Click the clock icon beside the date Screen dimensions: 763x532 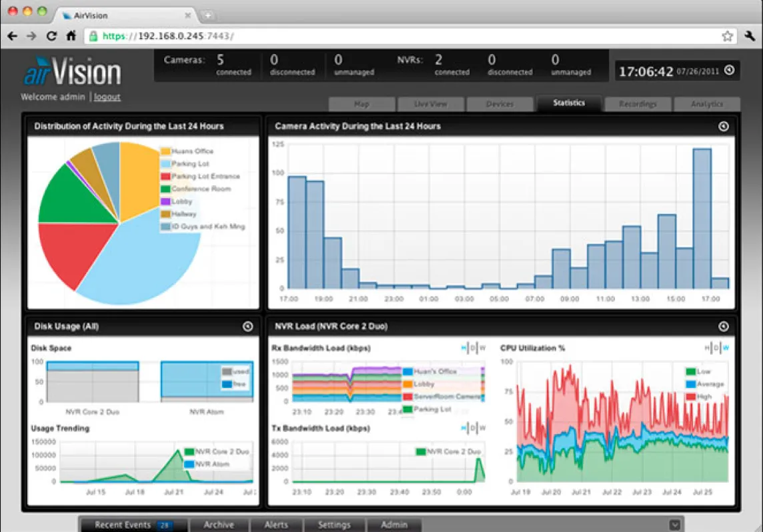pos(729,70)
